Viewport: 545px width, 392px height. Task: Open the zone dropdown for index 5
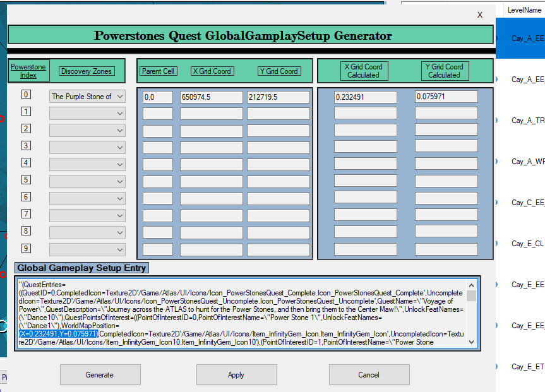(87, 181)
